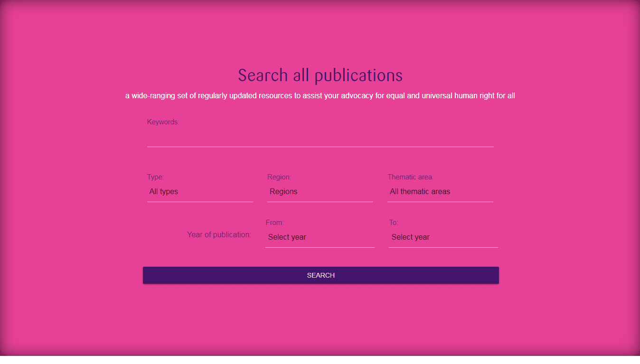Expand the Region dropdown showing 'Regions'

point(320,192)
